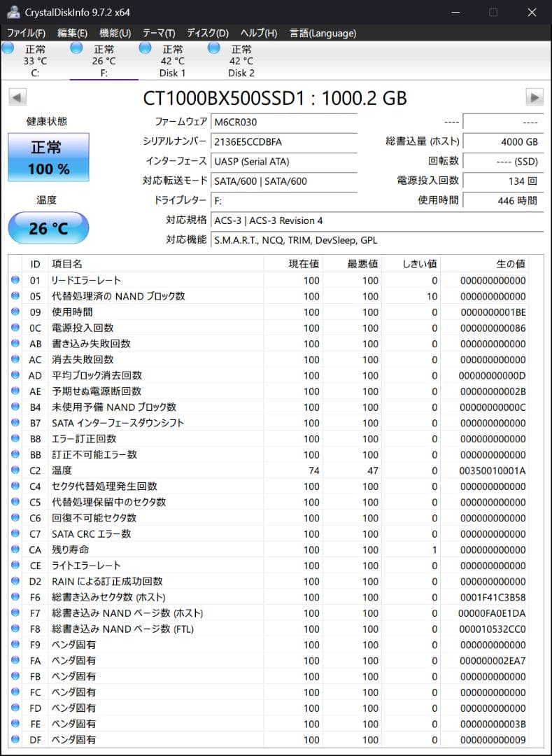
Task: Click status icon of row C7 SATA CRC エラー数
Action: tap(15, 533)
